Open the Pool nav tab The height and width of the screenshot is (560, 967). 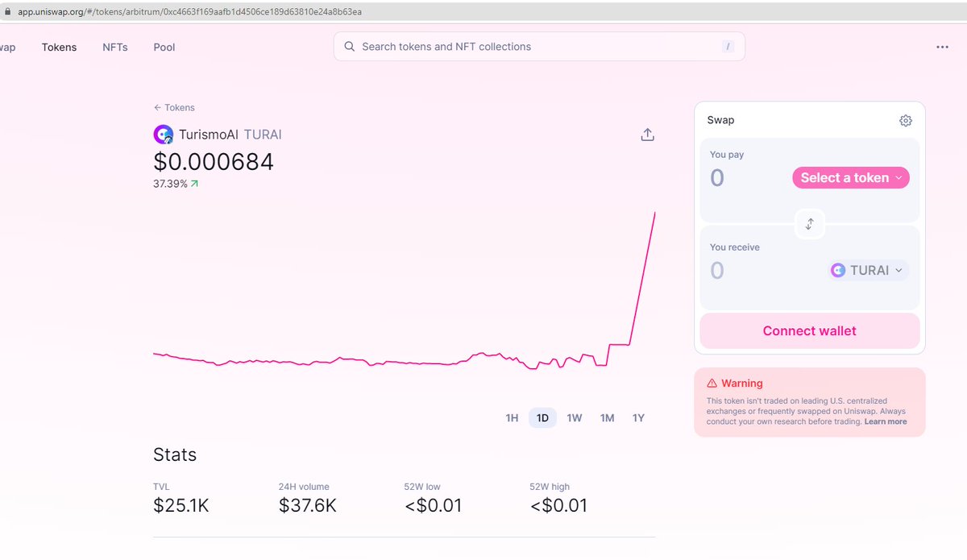click(164, 48)
